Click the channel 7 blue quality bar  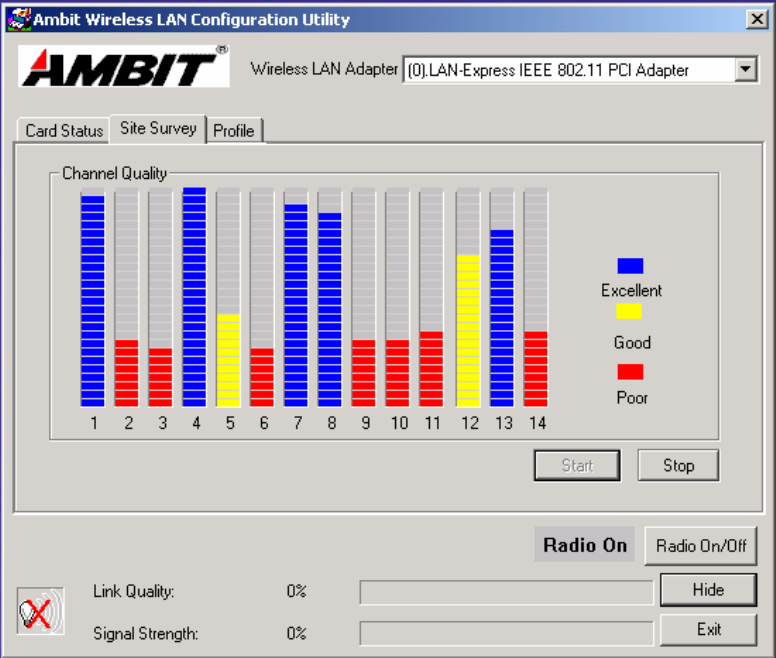pyautogui.click(x=296, y=305)
